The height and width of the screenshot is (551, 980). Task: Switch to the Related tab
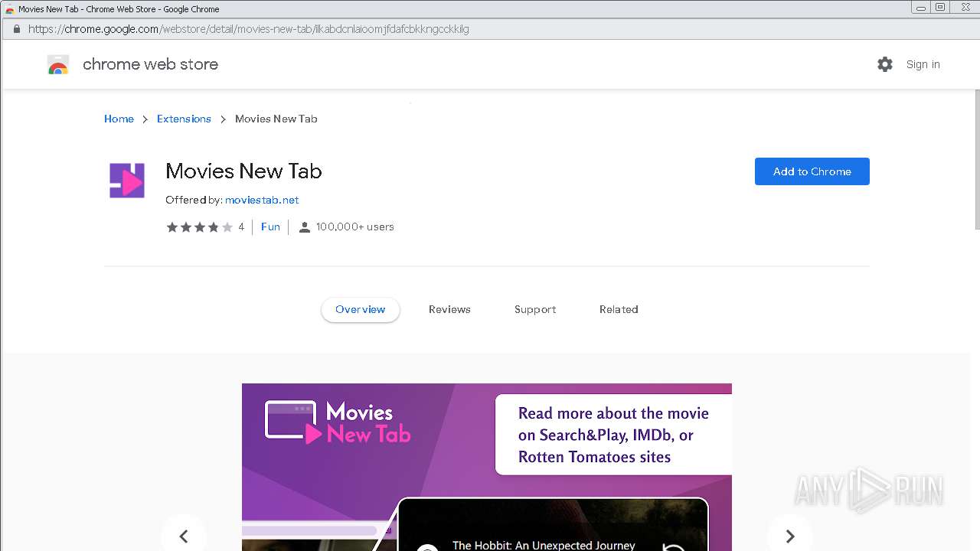click(619, 309)
